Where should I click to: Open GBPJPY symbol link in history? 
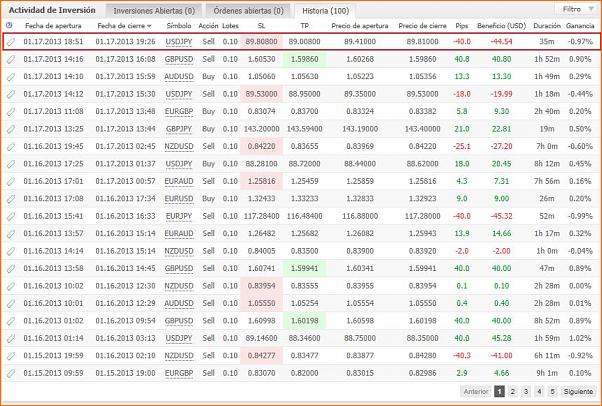tap(179, 129)
